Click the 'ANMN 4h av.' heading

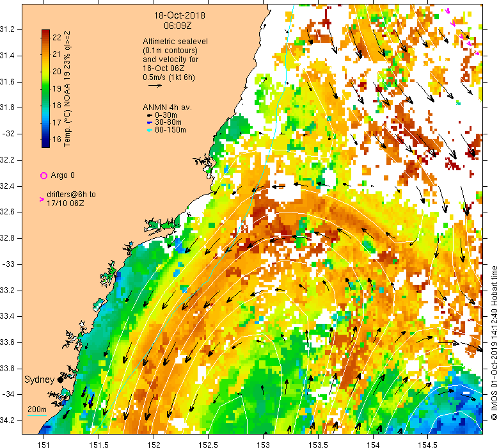(x=167, y=108)
